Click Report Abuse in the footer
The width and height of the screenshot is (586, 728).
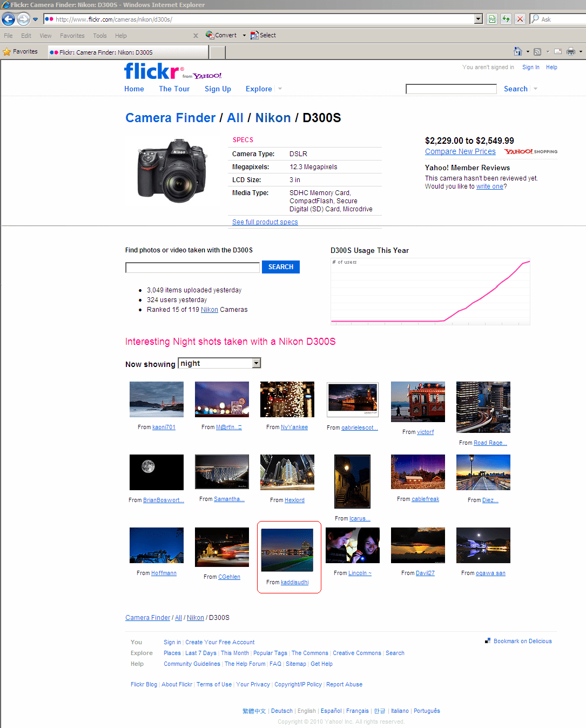(344, 685)
